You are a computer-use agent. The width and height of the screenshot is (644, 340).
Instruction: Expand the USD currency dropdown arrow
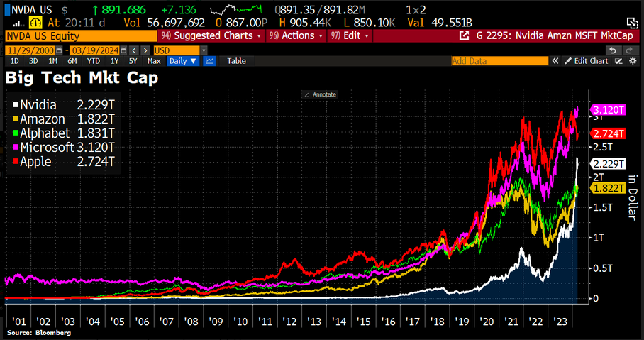click(x=204, y=50)
